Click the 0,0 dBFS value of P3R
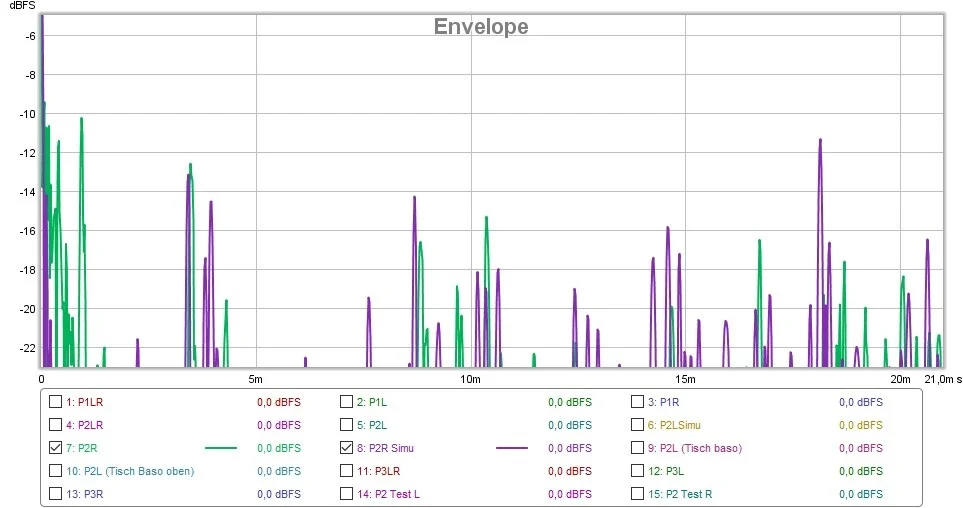The width and height of the screenshot is (963, 508). [279, 494]
